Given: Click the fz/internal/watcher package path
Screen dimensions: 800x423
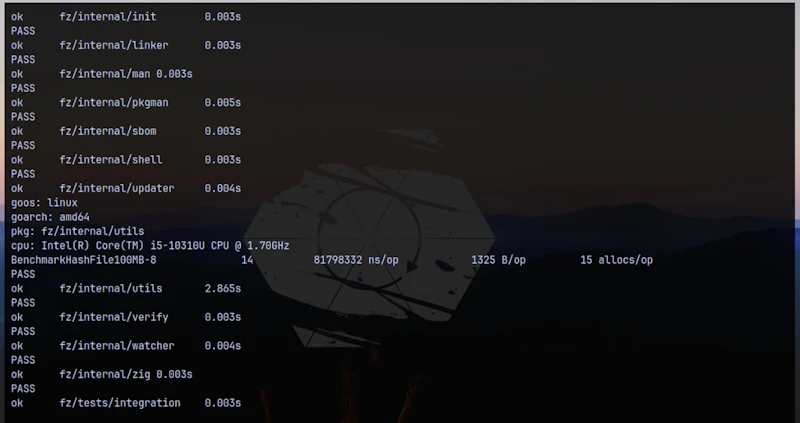Looking at the screenshot, I should (117, 345).
